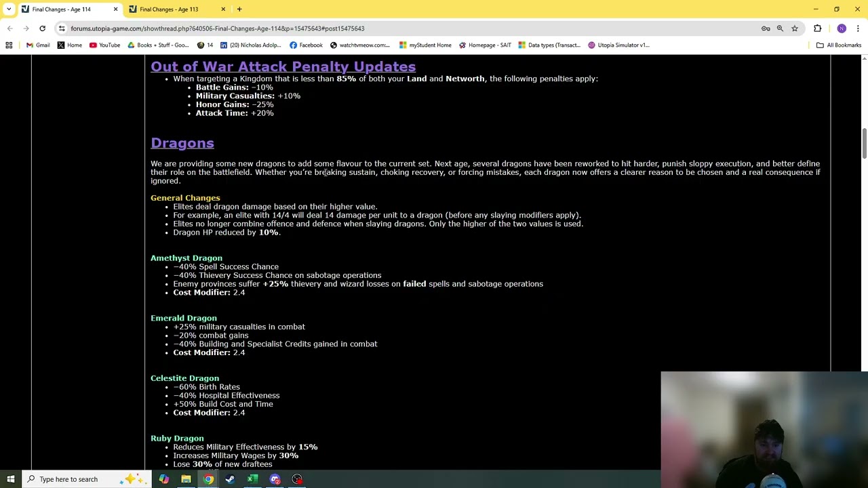The image size is (868, 488).
Task: Open the Homepage - SAIT bookmark
Action: [x=485, y=45]
